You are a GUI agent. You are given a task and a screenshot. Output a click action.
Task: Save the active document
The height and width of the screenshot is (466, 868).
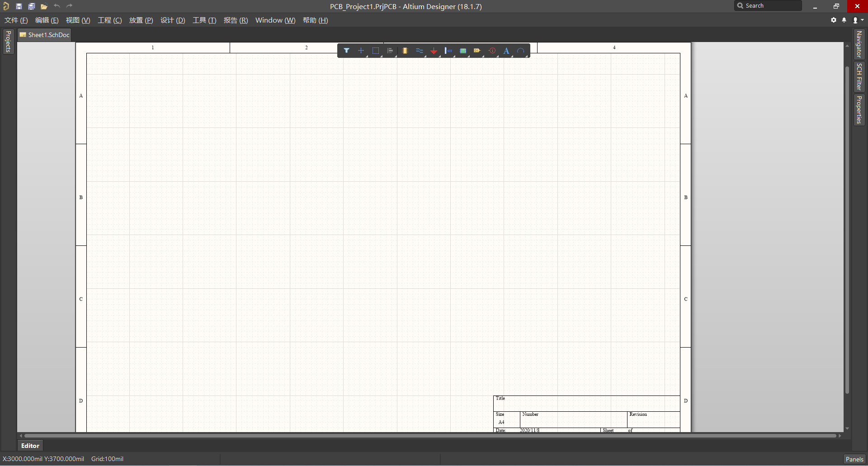point(19,6)
